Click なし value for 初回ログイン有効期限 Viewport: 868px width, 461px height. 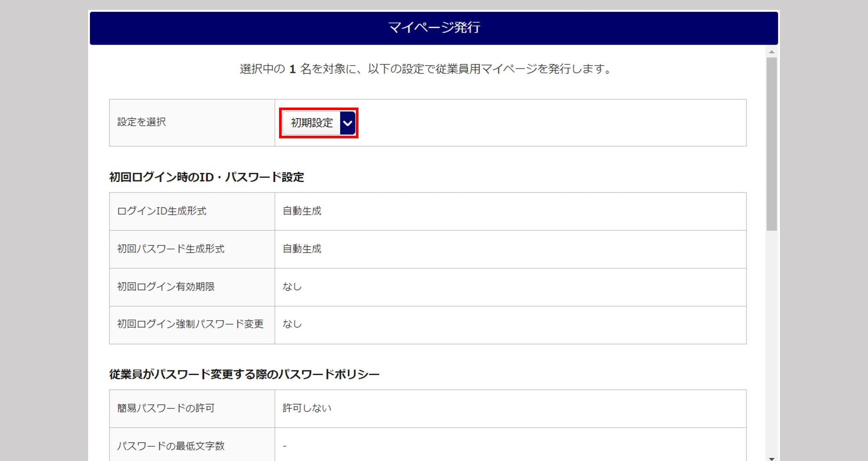coord(292,287)
